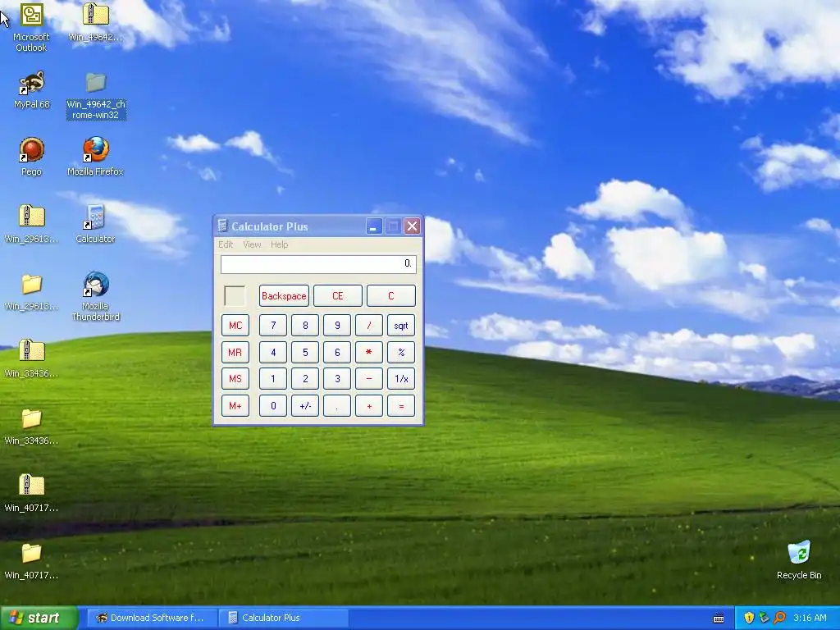The image size is (840, 630).
Task: Click the MS memory store button
Action: pyautogui.click(x=235, y=379)
